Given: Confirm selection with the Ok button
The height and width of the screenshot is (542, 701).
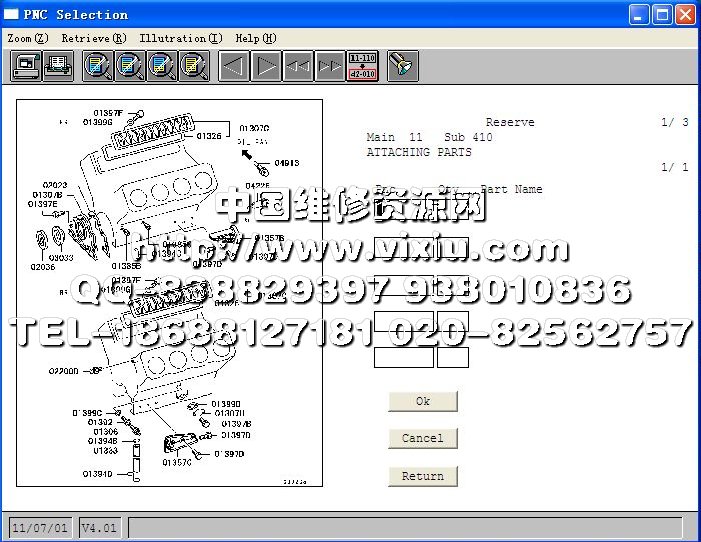Looking at the screenshot, I should pos(422,401).
